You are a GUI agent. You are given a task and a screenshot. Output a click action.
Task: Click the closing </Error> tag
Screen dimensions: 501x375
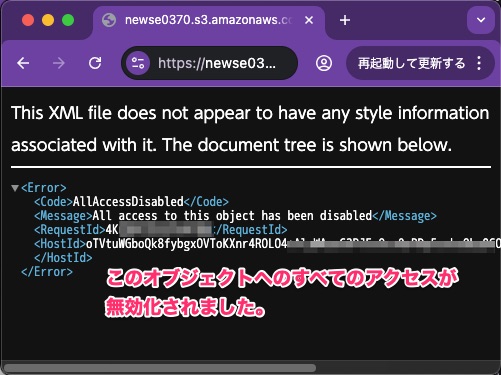(x=47, y=272)
